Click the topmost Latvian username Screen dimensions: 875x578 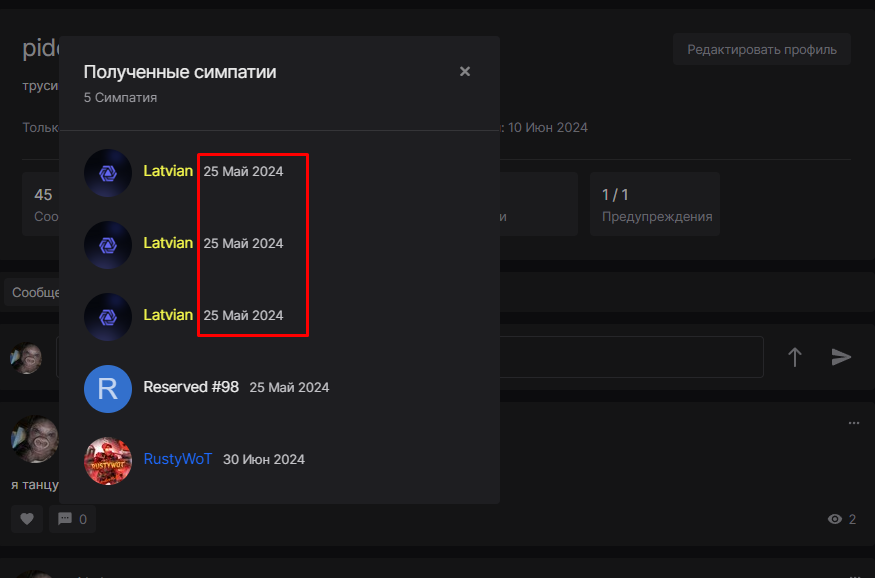tap(168, 171)
